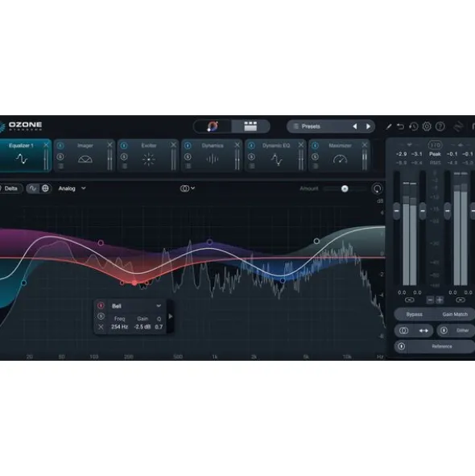Image resolution: width=475 pixels, height=476 pixels.
Task: Solo the Maximizer module
Action: click(315, 157)
